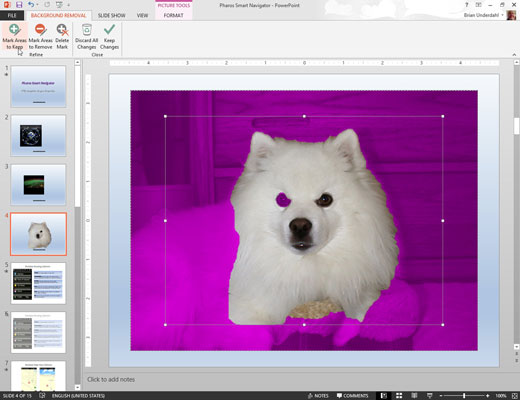The image size is (520, 400).
Task: Choose the Delete Mark tool
Action: coord(62,37)
